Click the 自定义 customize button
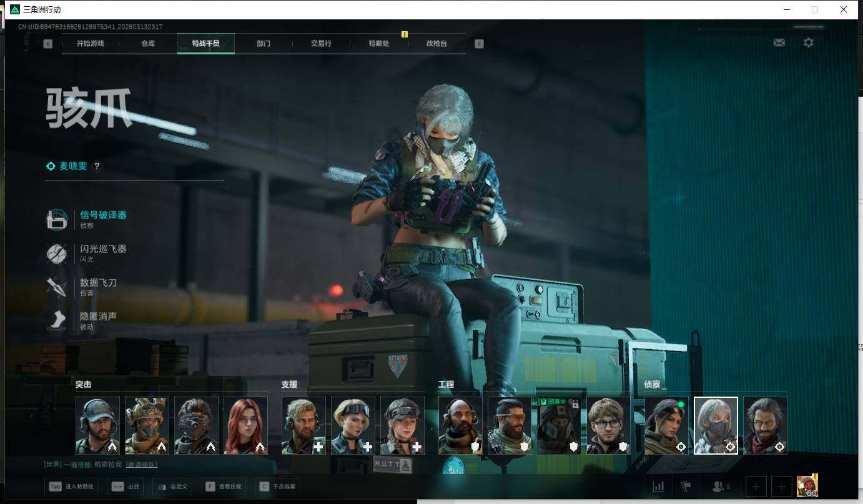The width and height of the screenshot is (863, 504). (172, 487)
